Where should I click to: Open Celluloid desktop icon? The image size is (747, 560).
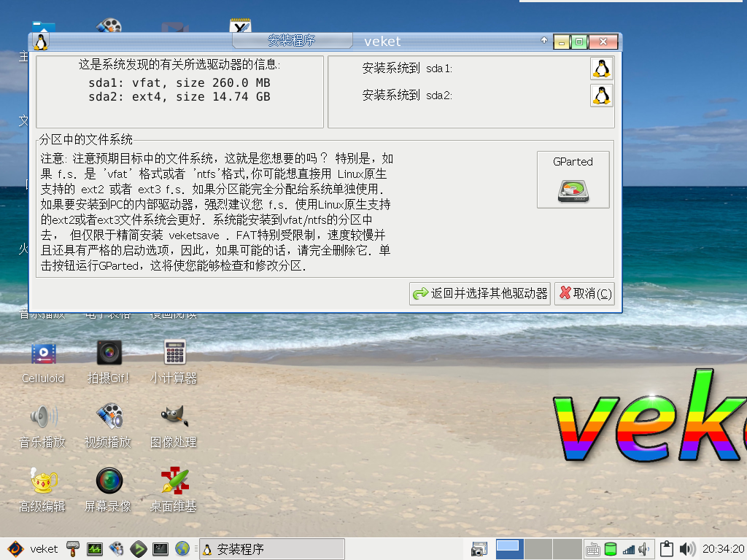pyautogui.click(x=43, y=363)
